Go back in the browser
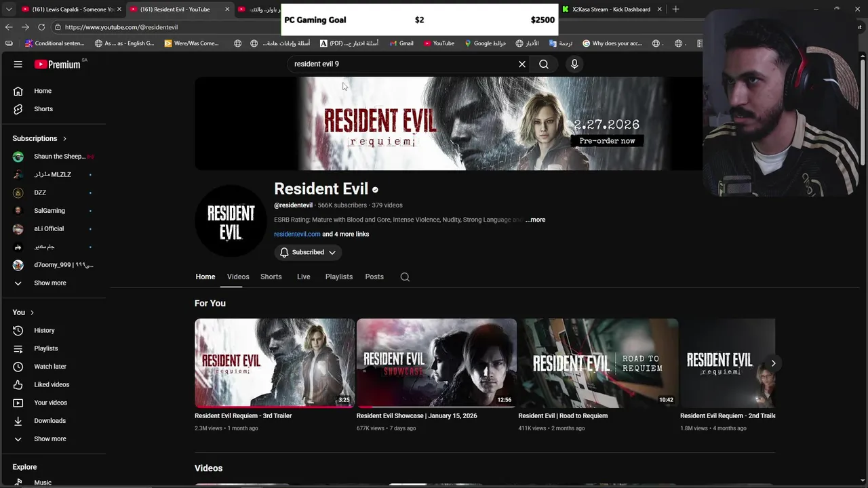This screenshot has width=868, height=488. coord(9,27)
